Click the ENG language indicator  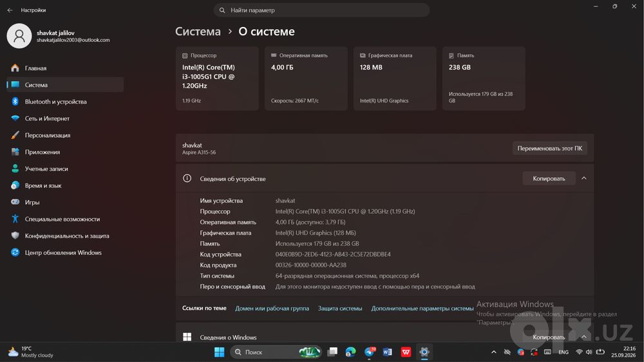coord(563,352)
